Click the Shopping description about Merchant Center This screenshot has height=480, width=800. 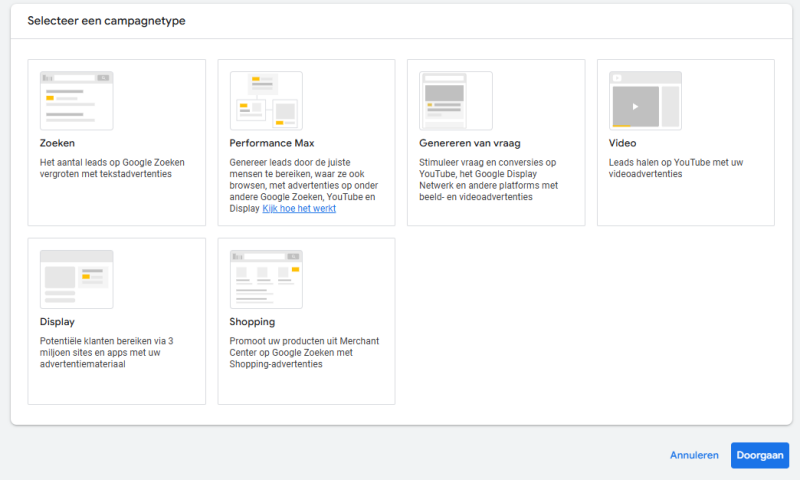(x=303, y=352)
